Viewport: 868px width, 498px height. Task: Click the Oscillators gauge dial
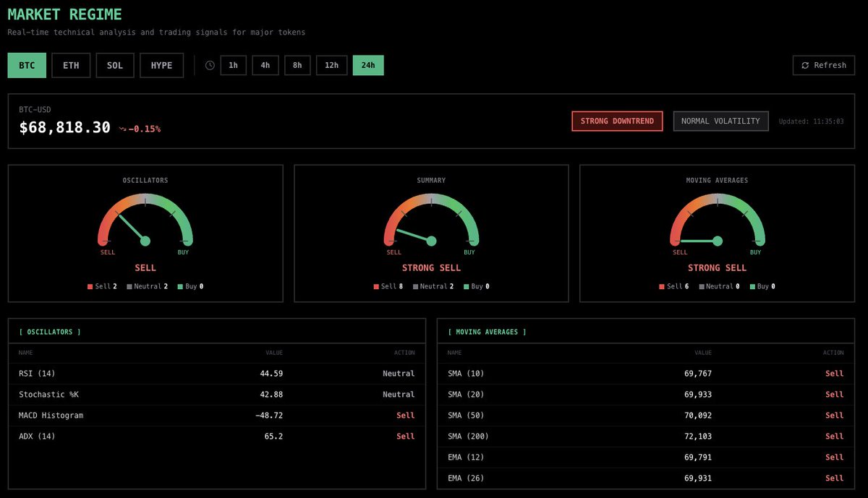(x=145, y=220)
